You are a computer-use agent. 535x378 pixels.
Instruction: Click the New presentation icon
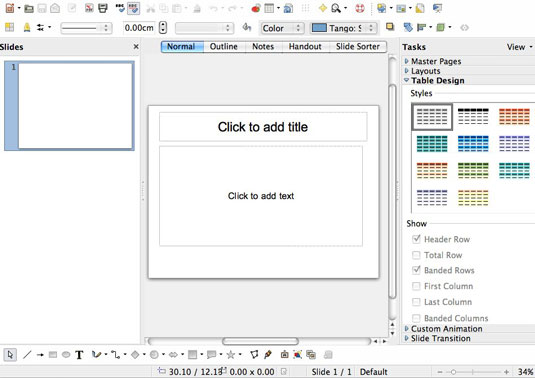[10, 8]
